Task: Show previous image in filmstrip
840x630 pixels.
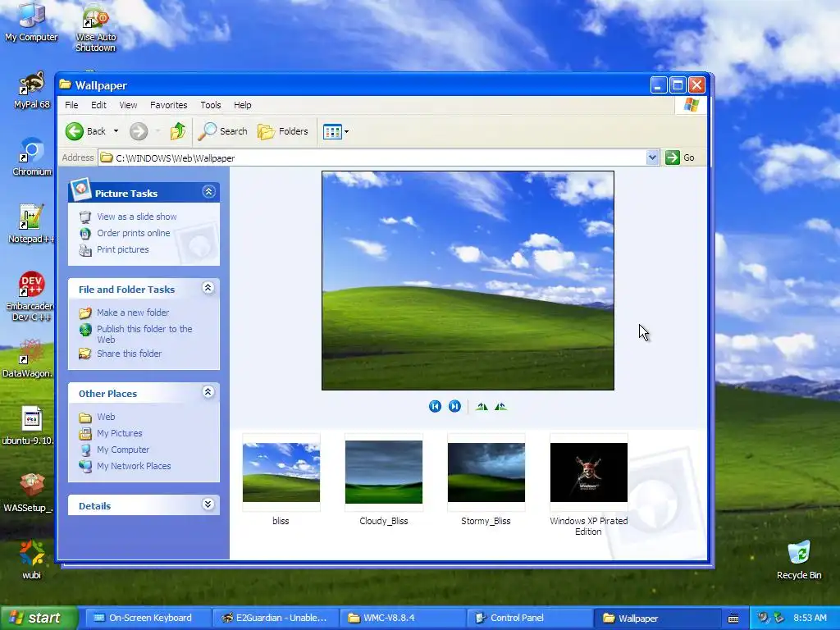Action: click(435, 407)
